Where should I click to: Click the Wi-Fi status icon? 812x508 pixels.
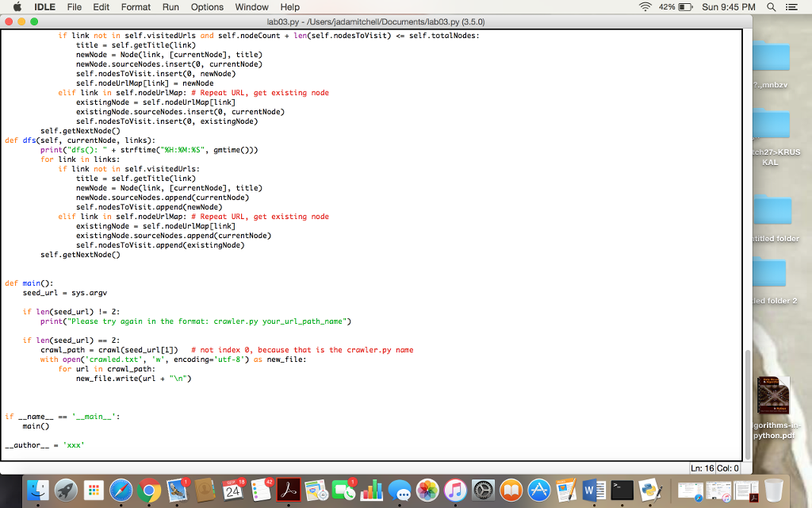(x=648, y=7)
